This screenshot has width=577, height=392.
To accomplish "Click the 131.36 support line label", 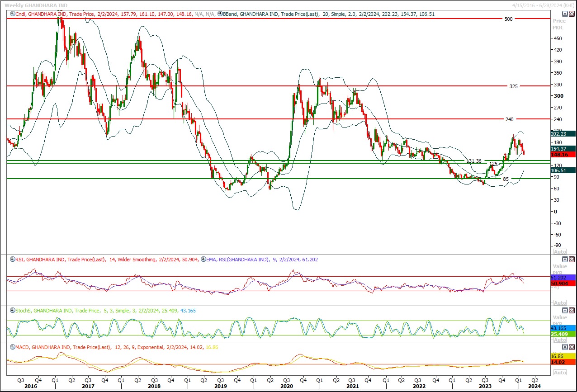I will click(x=473, y=161).
